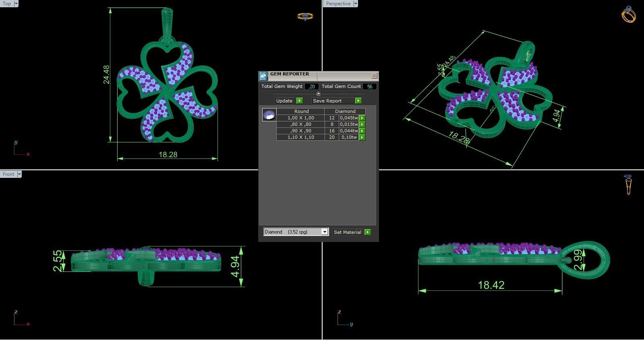Click the green arrow for the ,90 X ,90 row

click(362, 131)
